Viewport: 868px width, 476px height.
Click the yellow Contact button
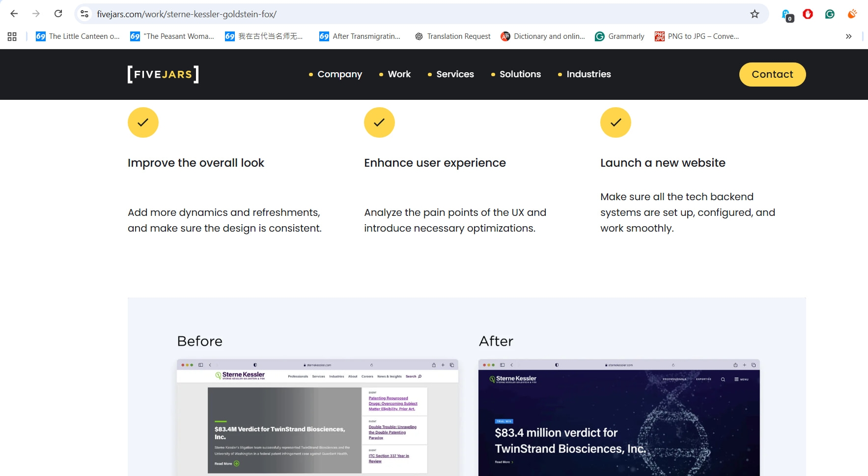[x=772, y=74]
